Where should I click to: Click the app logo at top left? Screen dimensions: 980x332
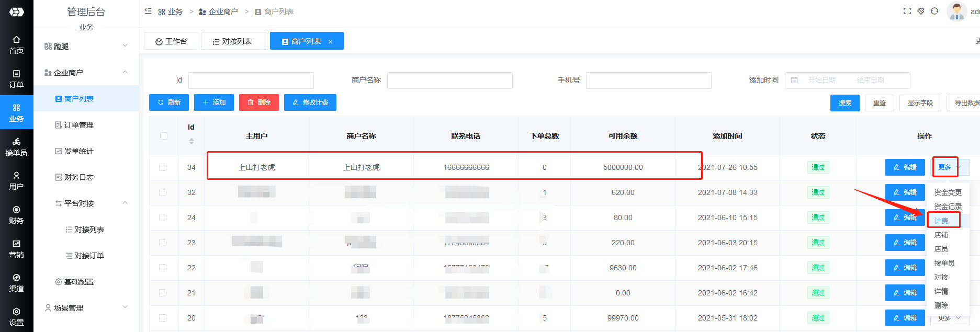point(16,12)
